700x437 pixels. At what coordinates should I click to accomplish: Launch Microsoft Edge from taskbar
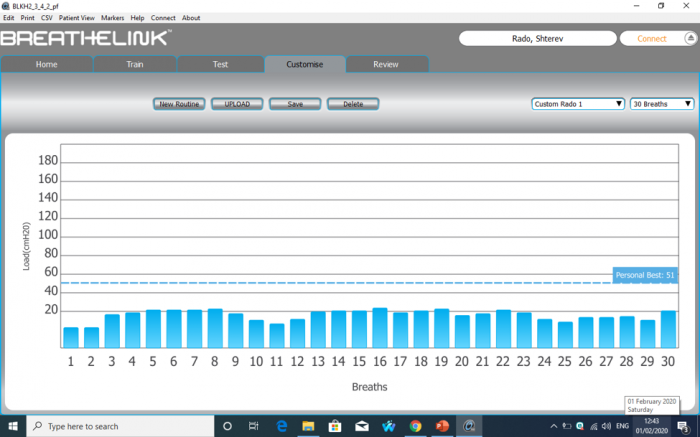(281, 426)
